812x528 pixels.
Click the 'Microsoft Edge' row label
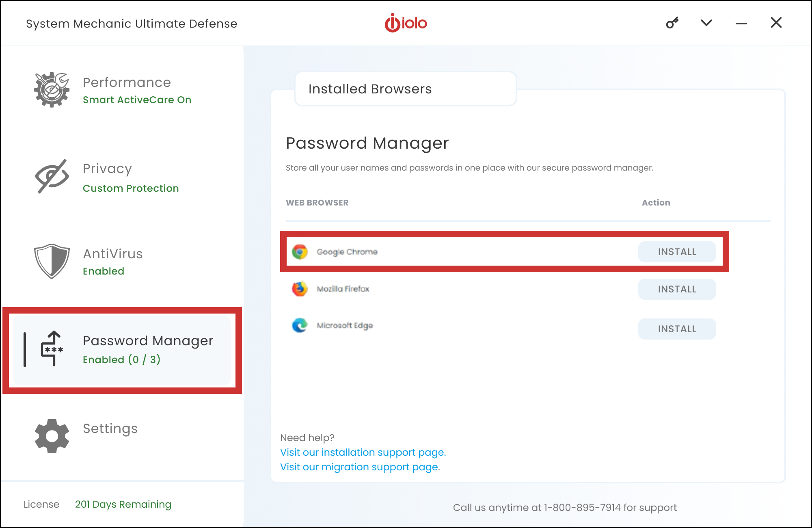point(345,326)
